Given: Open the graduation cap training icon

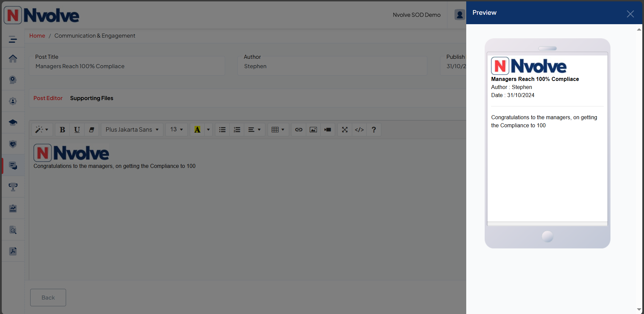Looking at the screenshot, I should coord(13,123).
